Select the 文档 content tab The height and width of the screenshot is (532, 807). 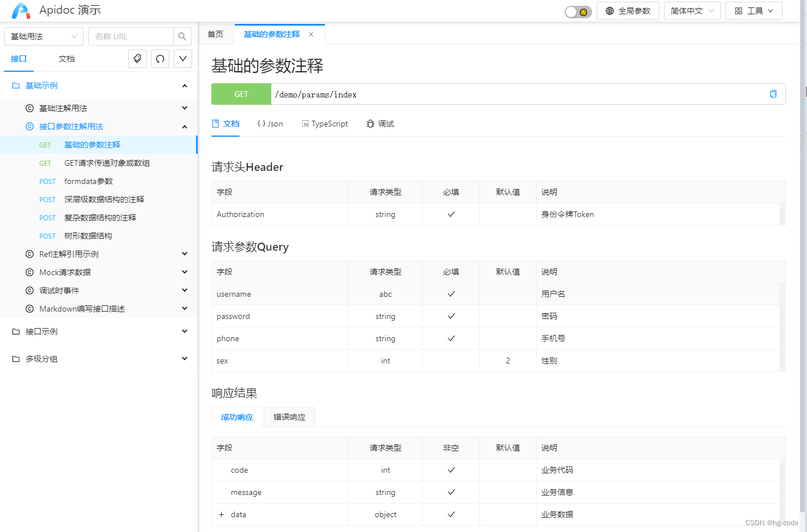tap(226, 124)
